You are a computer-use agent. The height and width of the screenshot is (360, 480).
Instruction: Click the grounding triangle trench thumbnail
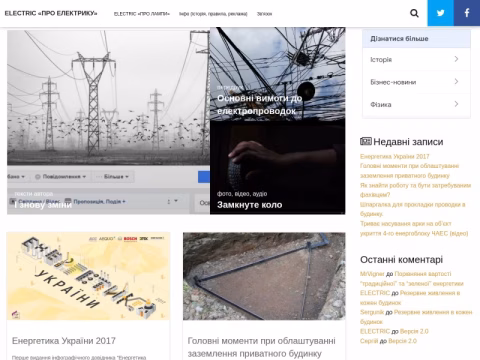264,276
